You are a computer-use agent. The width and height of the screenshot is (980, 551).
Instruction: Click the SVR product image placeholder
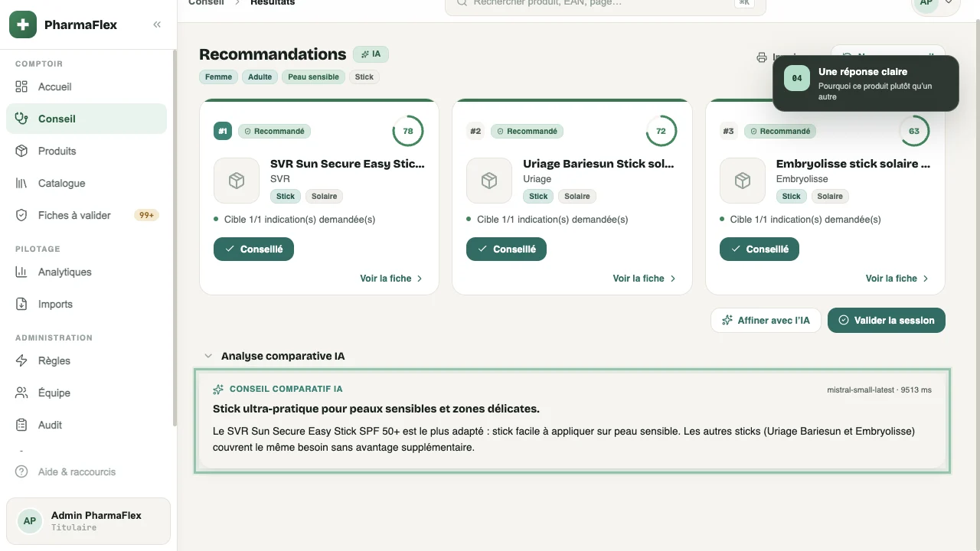click(237, 181)
